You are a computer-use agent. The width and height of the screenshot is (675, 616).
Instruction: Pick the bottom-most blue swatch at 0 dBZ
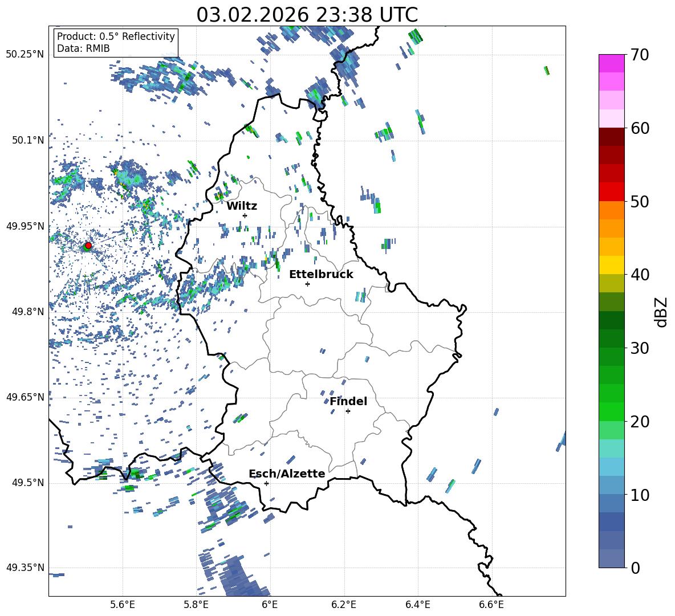pos(612,558)
